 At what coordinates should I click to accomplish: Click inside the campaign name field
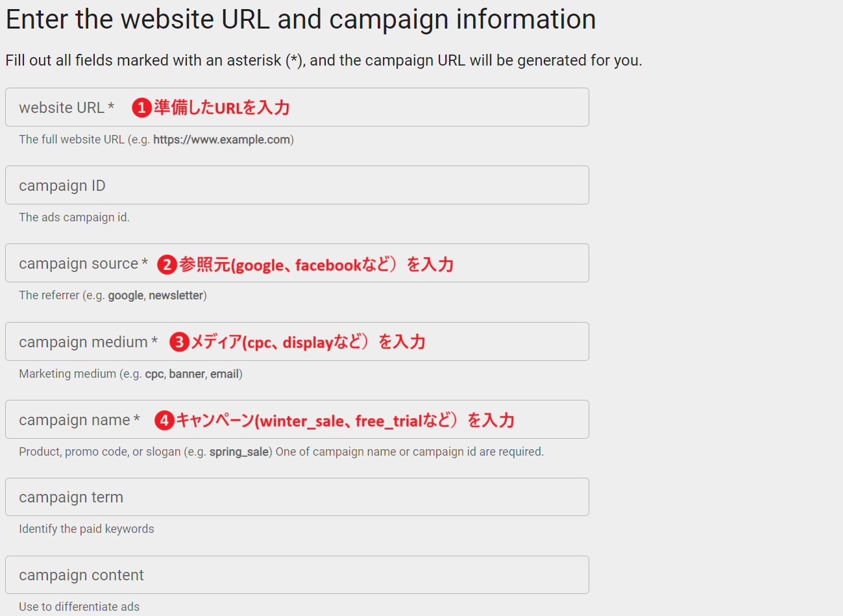[297, 419]
